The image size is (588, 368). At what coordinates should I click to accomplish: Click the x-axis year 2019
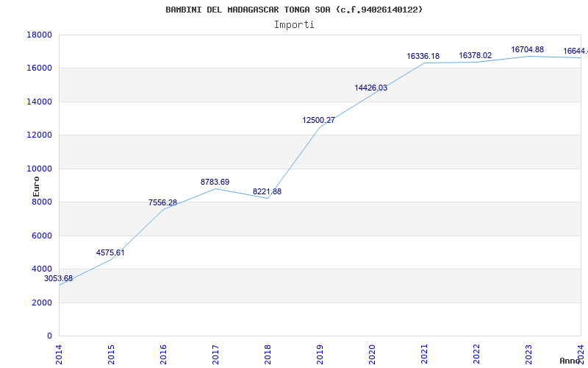tap(320, 355)
